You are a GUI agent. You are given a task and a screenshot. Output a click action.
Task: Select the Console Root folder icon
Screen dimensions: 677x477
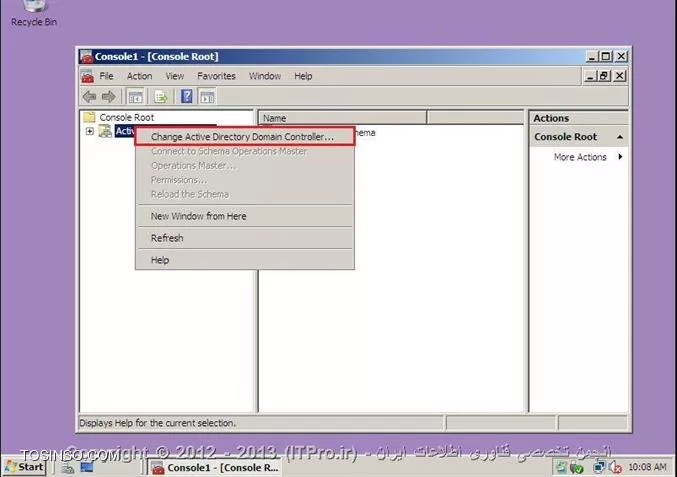coord(89,117)
